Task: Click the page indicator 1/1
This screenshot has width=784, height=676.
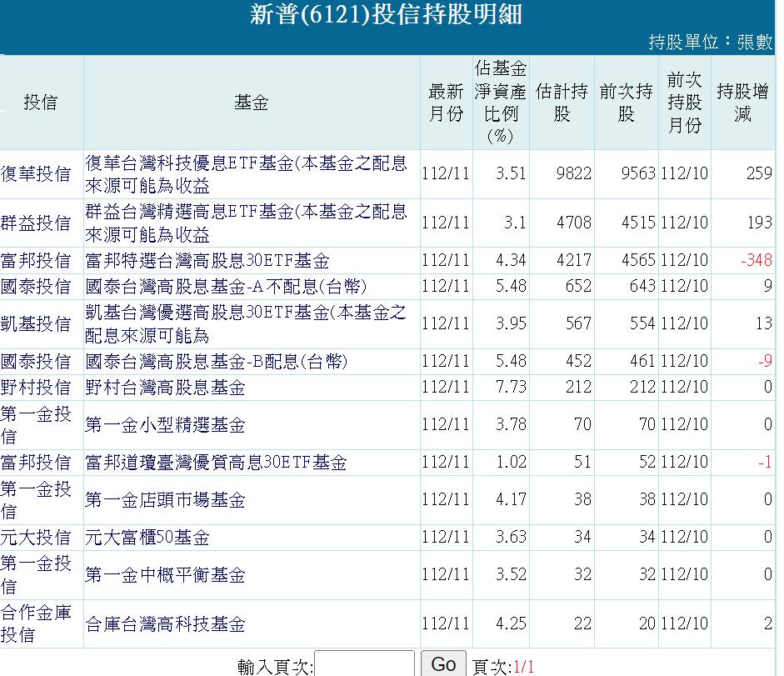Action: coord(523,667)
